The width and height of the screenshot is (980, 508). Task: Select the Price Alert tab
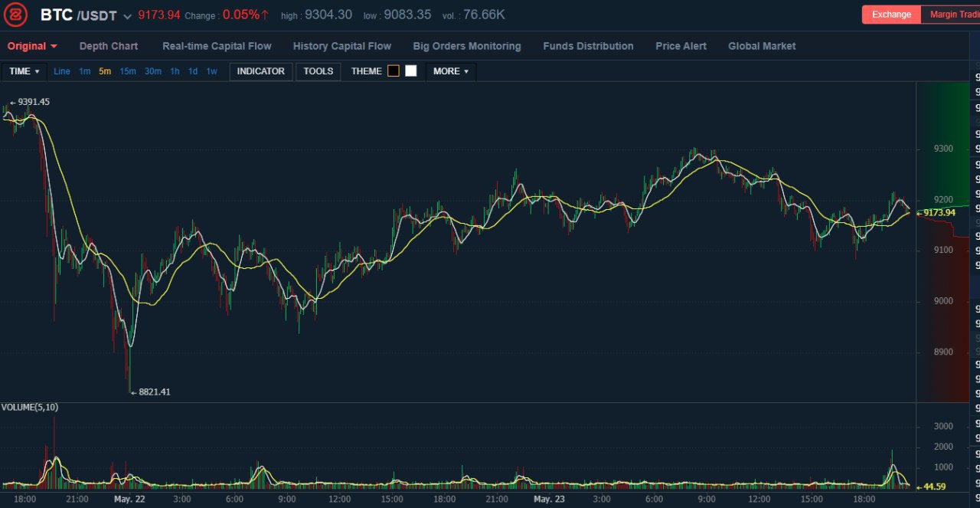(681, 46)
